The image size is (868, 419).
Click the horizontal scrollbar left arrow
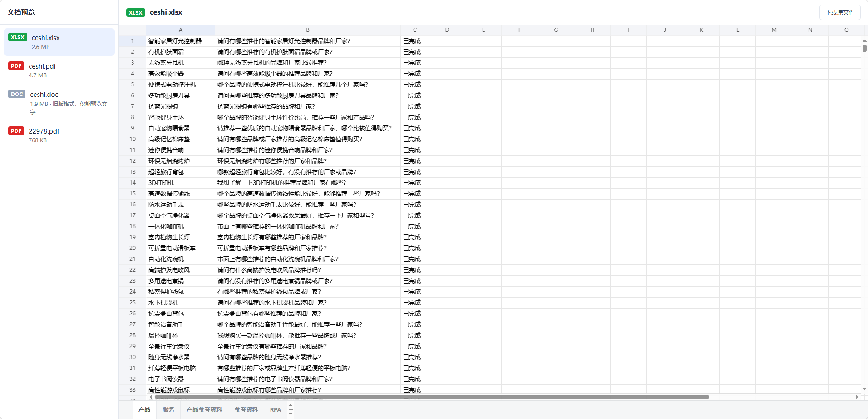tap(151, 397)
